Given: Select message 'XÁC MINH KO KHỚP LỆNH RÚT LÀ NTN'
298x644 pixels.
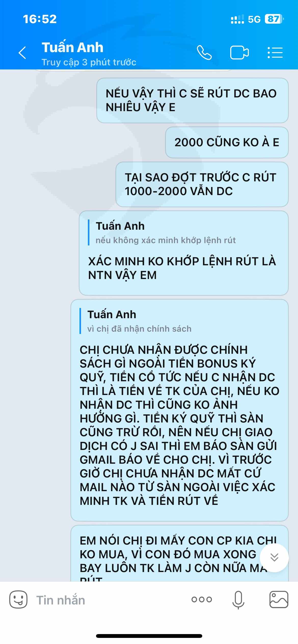Looking at the screenshot, I should (x=184, y=253).
